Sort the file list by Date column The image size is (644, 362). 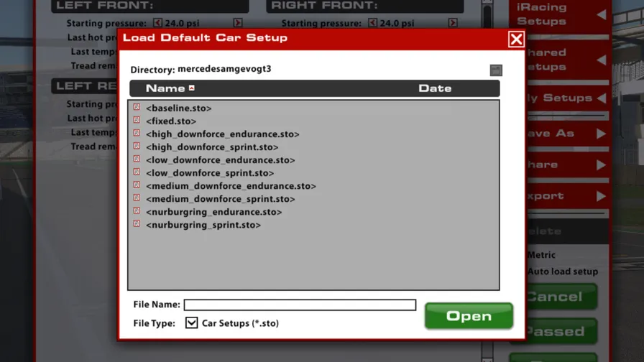click(x=435, y=88)
